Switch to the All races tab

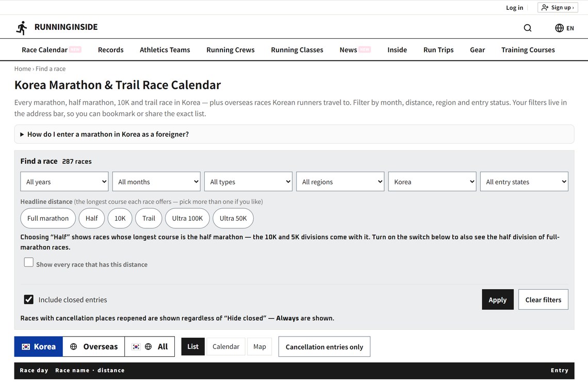click(150, 347)
